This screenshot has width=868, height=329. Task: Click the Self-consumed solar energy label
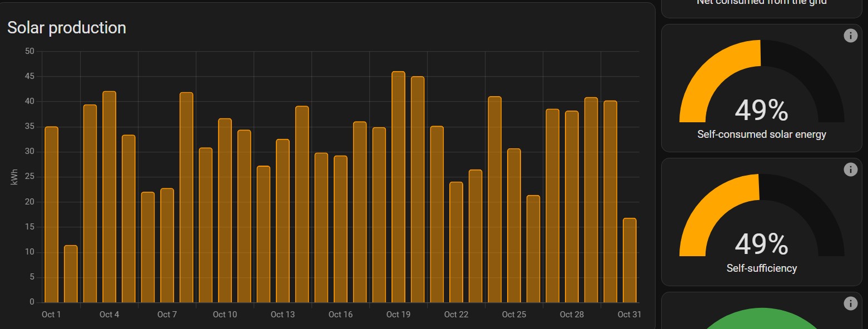click(x=762, y=134)
